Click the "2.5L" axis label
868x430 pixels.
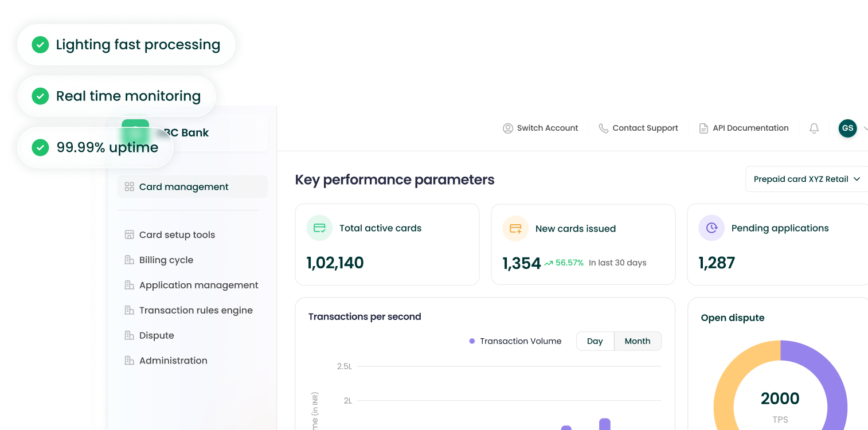(x=345, y=366)
